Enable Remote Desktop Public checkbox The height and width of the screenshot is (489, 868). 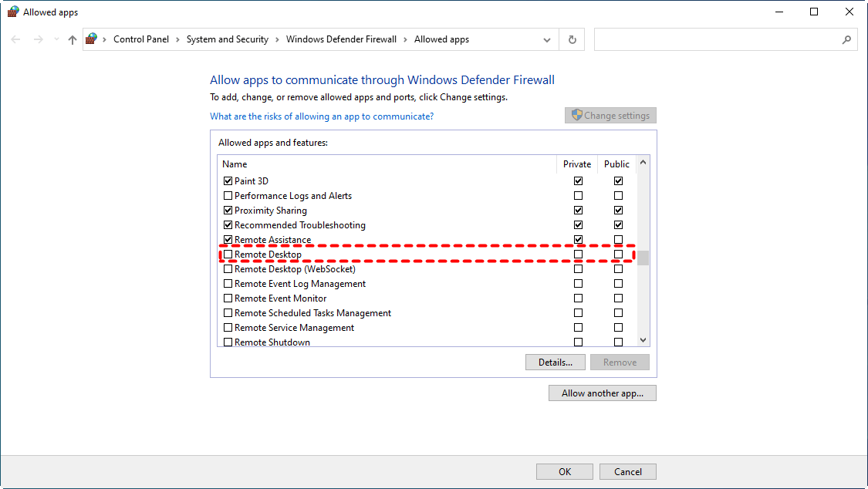pos(618,255)
